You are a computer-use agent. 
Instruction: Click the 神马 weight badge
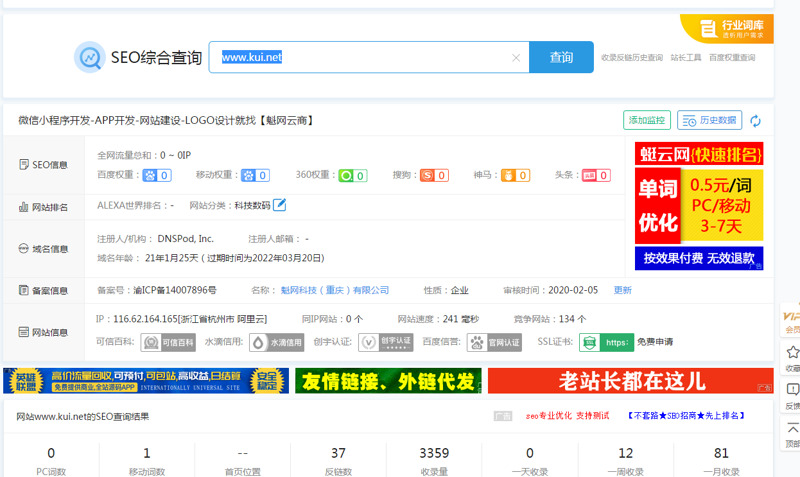point(515,176)
